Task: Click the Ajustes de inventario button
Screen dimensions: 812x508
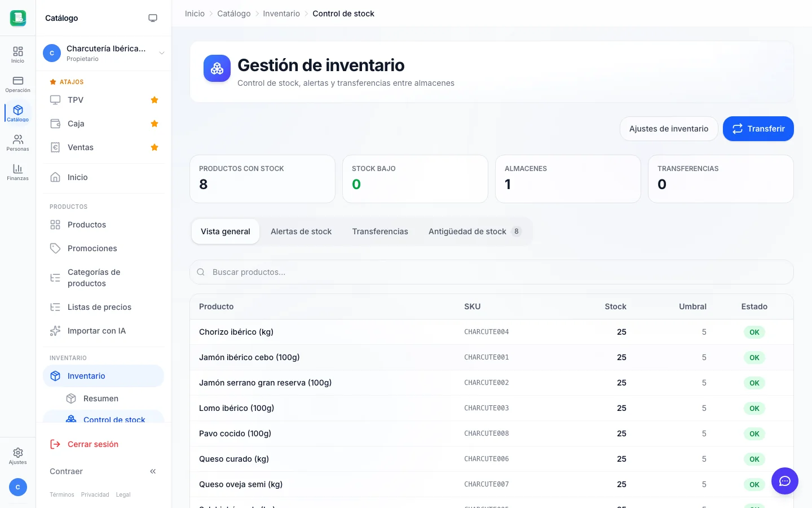Action: (x=669, y=129)
